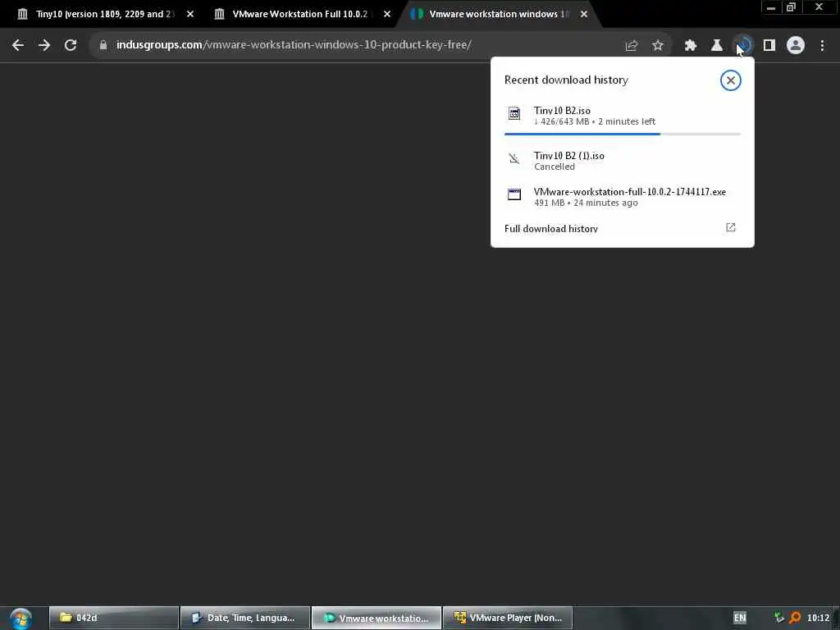Click the Tiny10 B2.iso progress bar
Image resolution: width=840 pixels, height=630 pixels.
click(x=622, y=134)
